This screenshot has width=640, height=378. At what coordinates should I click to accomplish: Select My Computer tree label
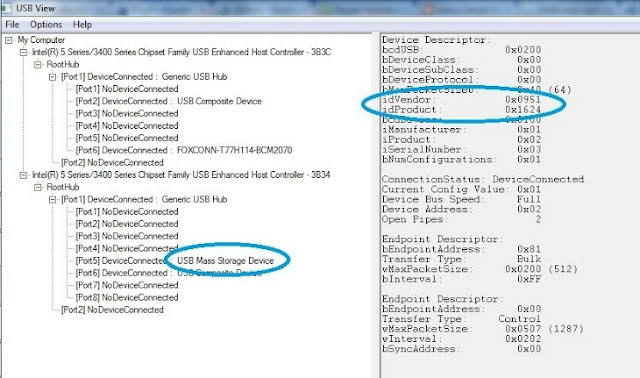[x=41, y=40]
